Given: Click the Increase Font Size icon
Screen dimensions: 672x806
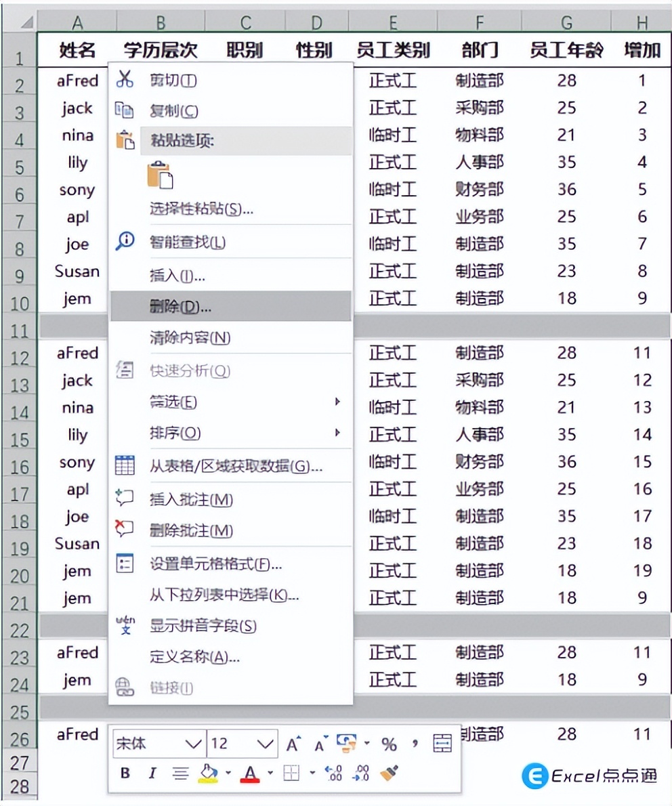Looking at the screenshot, I should click(293, 744).
